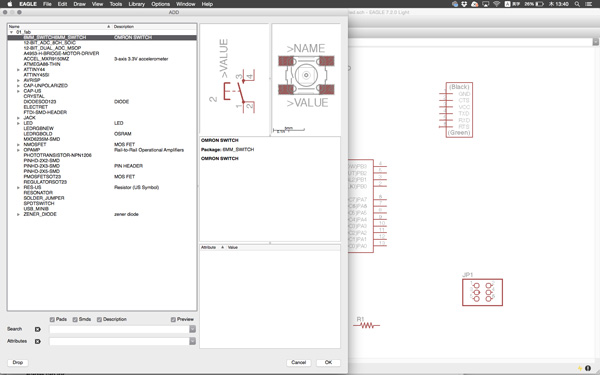Expand the ZENER_DIODE entry

click(x=18, y=214)
